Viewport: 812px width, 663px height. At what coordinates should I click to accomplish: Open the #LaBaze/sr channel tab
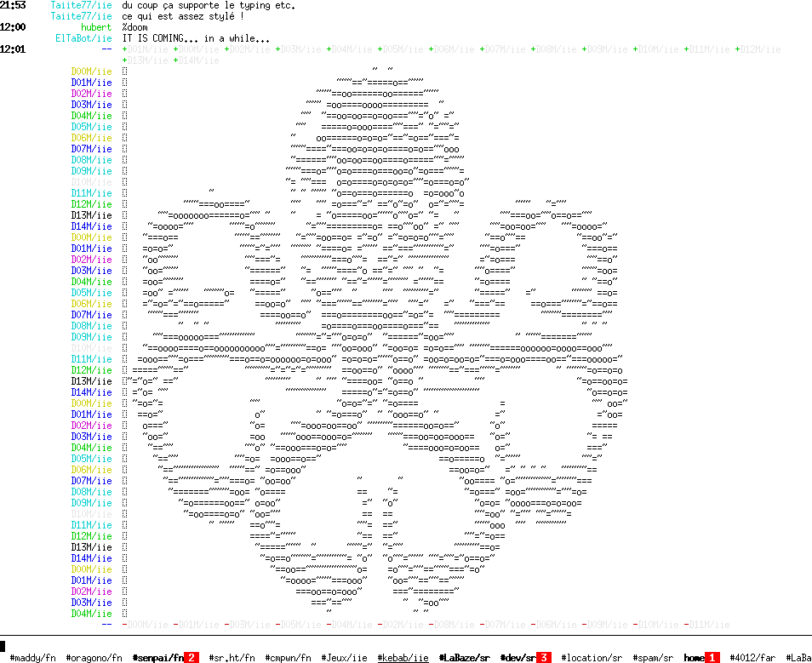point(464,658)
